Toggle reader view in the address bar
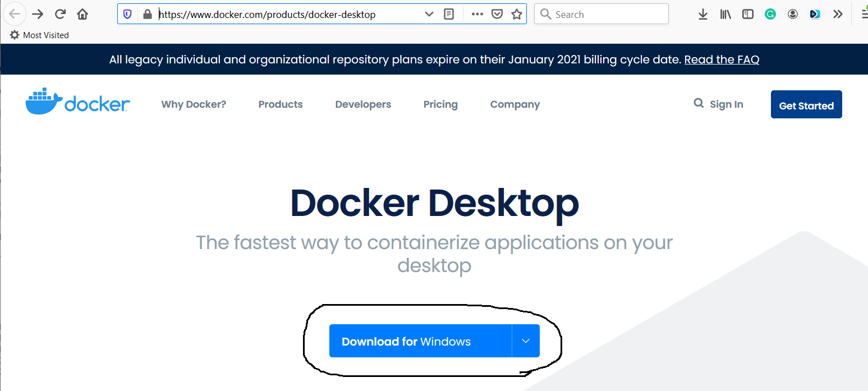 [x=449, y=15]
